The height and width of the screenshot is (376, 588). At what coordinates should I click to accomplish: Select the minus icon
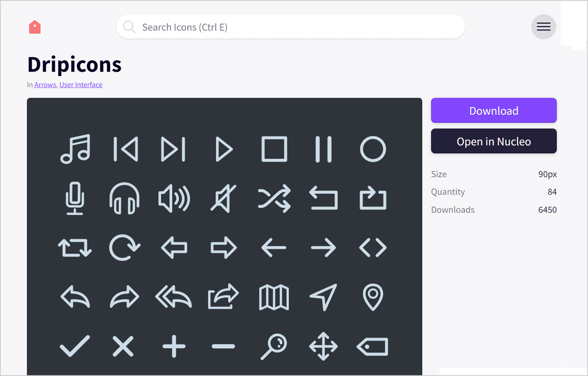223,346
